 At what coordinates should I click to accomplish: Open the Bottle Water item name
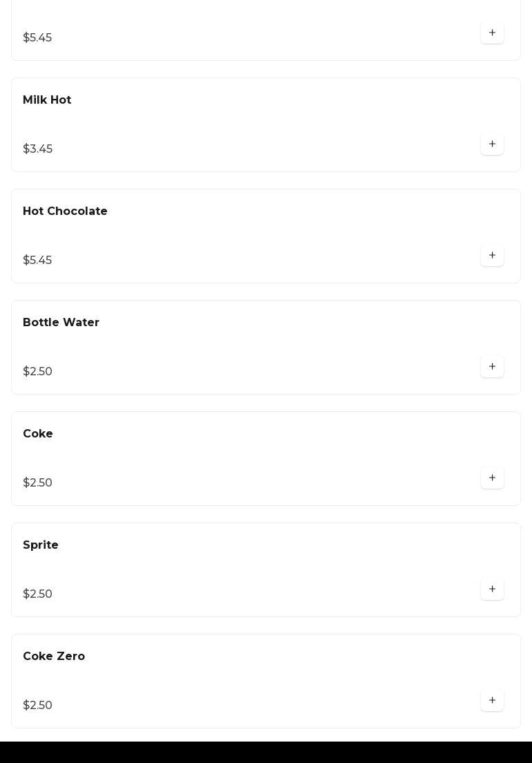[61, 323]
